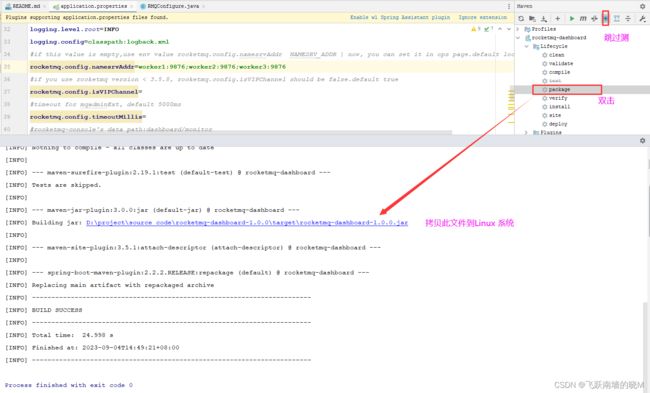The width and height of the screenshot is (650, 393).
Task: Collapse all nodes in Maven tree
Action: click(x=628, y=19)
